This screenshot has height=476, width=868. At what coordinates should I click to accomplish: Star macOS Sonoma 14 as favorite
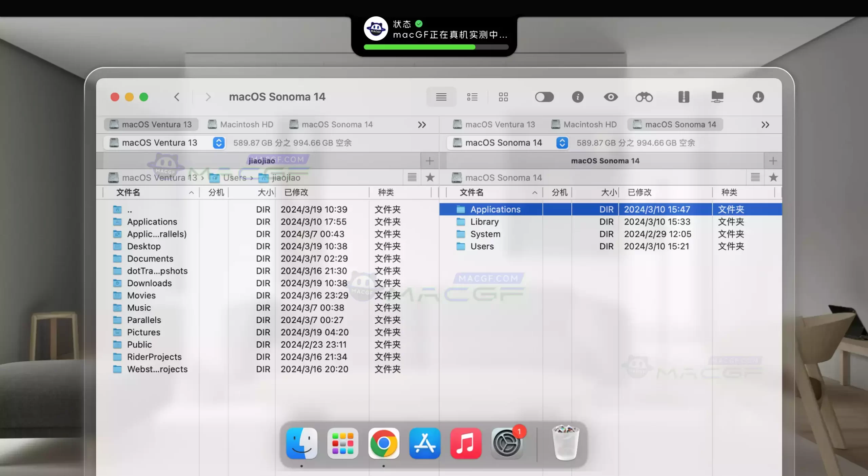click(x=774, y=177)
